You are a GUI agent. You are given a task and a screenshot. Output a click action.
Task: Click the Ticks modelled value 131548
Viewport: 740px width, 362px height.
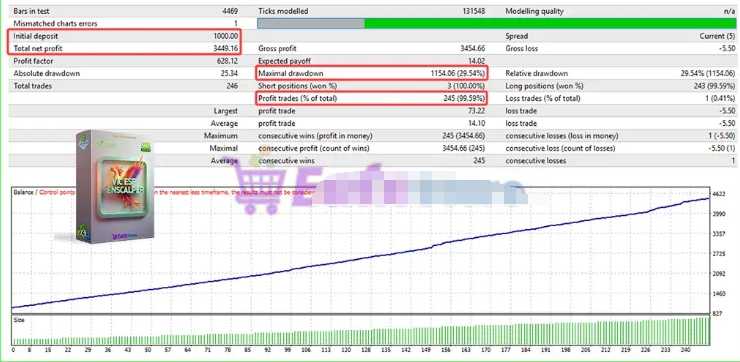[473, 11]
